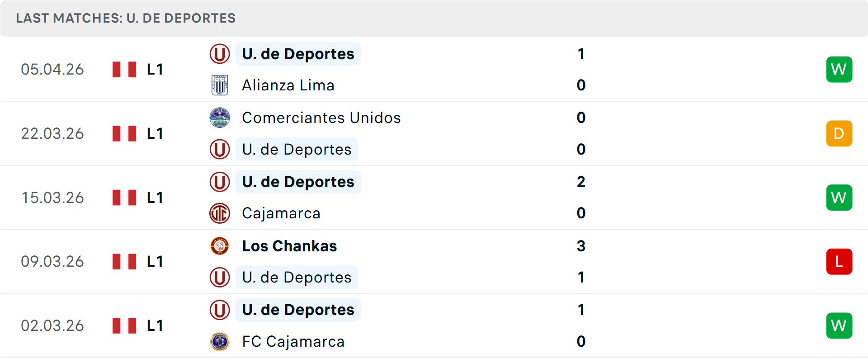
Task: Click the orange D draw result badge
Action: (x=839, y=133)
